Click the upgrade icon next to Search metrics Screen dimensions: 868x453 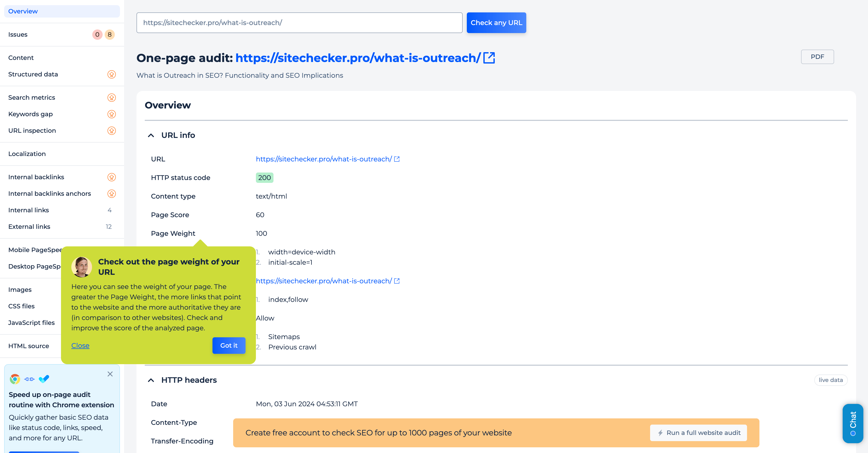(111, 98)
